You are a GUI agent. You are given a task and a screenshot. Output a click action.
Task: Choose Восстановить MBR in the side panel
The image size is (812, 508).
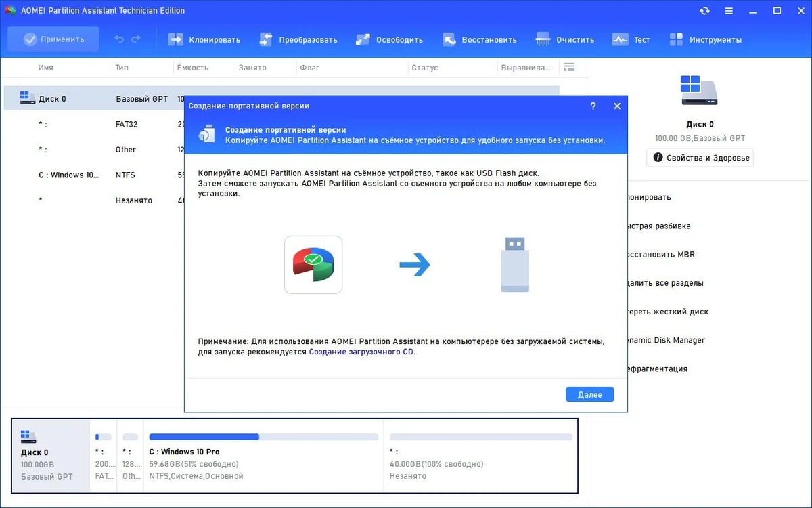click(661, 255)
